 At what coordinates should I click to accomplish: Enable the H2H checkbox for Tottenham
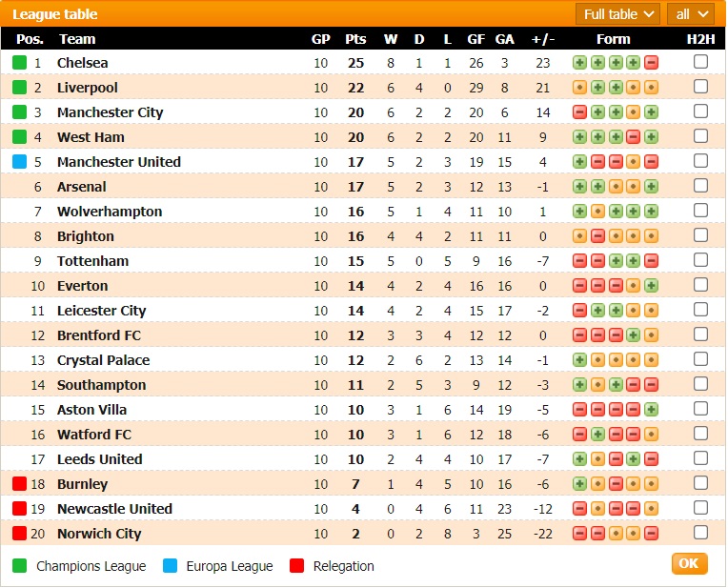pos(700,260)
